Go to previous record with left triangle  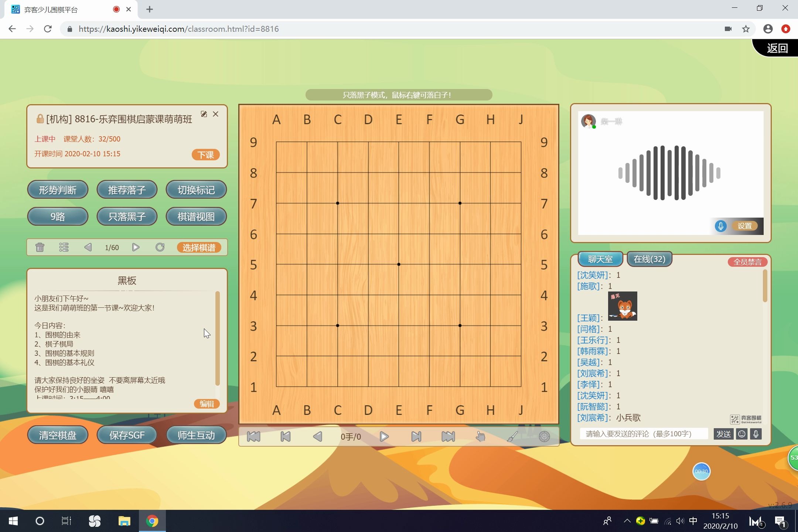coord(88,247)
